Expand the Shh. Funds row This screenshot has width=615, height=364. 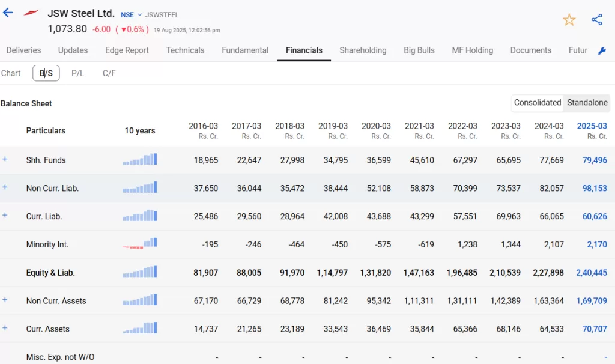pyautogui.click(x=5, y=159)
